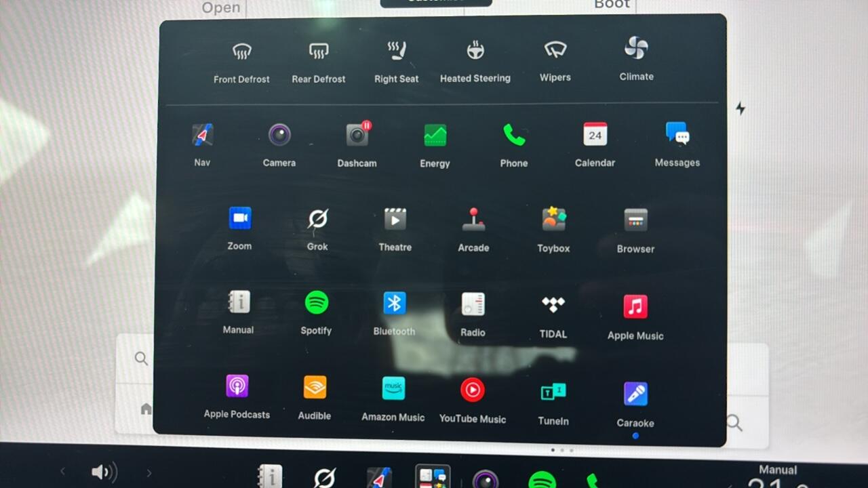868x488 pixels.
Task: Open the Browser app
Action: (x=635, y=230)
